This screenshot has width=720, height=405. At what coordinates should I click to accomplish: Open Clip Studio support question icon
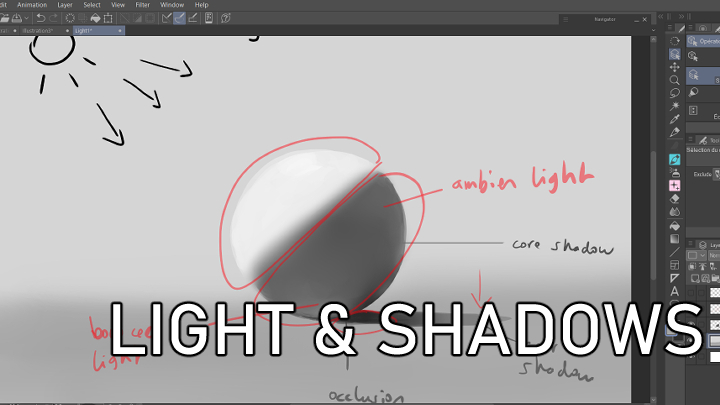click(225, 18)
